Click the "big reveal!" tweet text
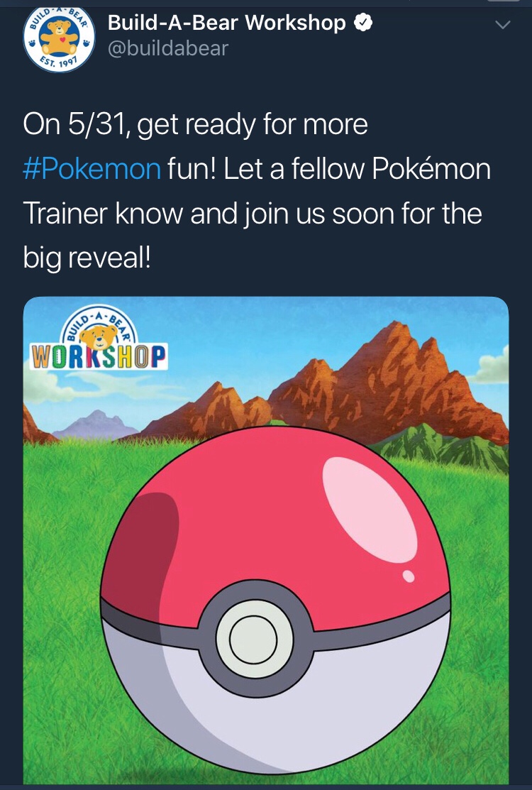 (x=87, y=258)
